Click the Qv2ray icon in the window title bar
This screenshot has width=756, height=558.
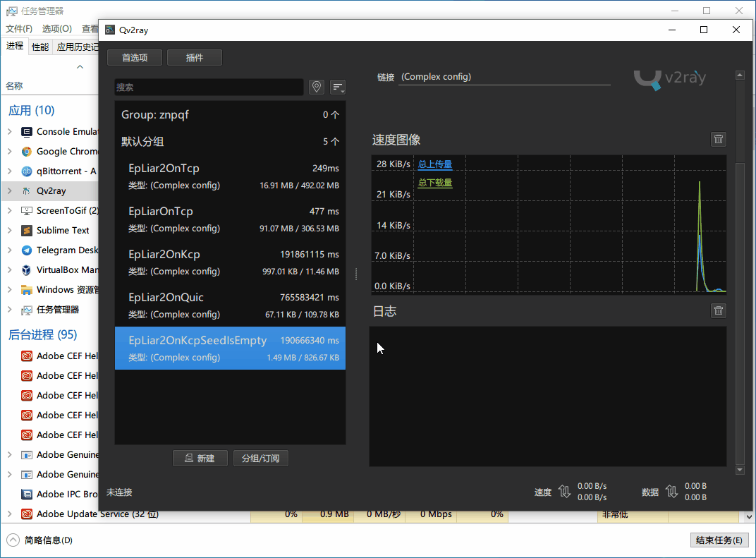[x=109, y=30]
